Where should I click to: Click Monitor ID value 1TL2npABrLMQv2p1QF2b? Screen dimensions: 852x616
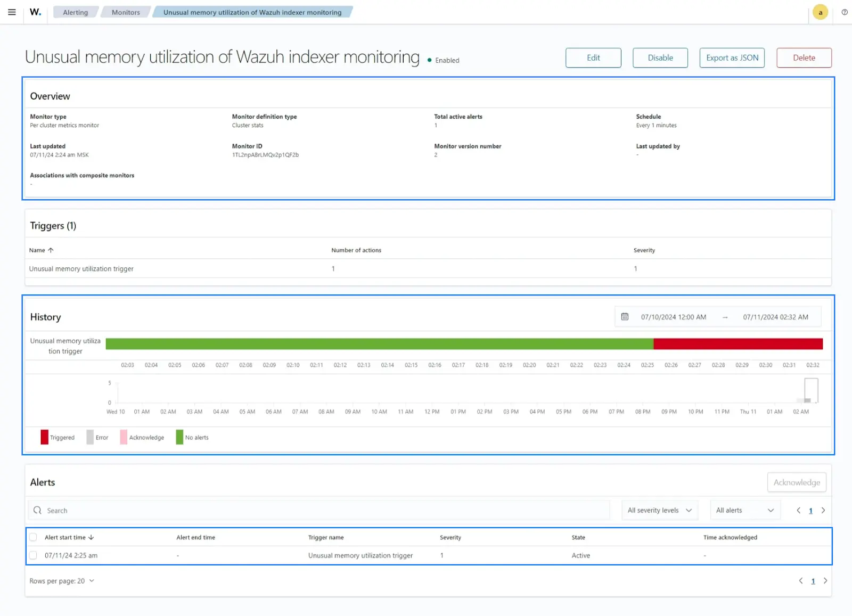pyautogui.click(x=265, y=155)
